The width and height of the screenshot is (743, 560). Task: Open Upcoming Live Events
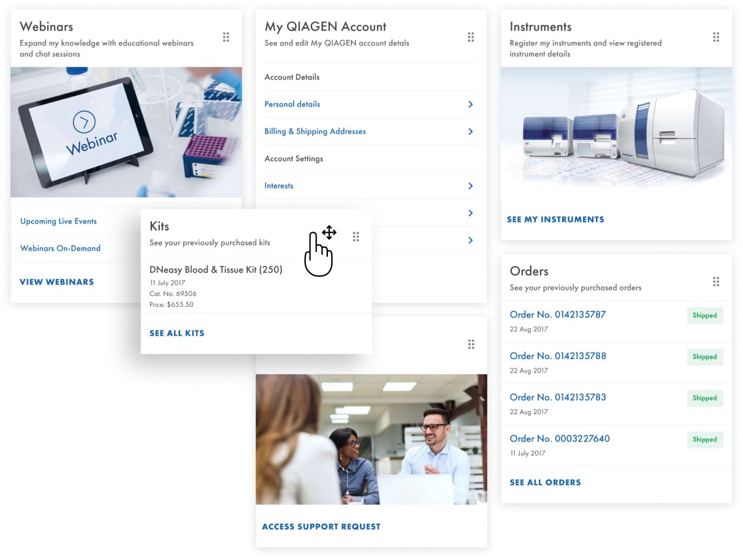tap(58, 221)
